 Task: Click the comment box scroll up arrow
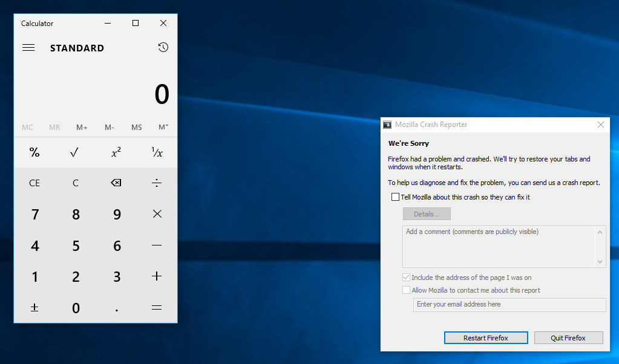600,232
